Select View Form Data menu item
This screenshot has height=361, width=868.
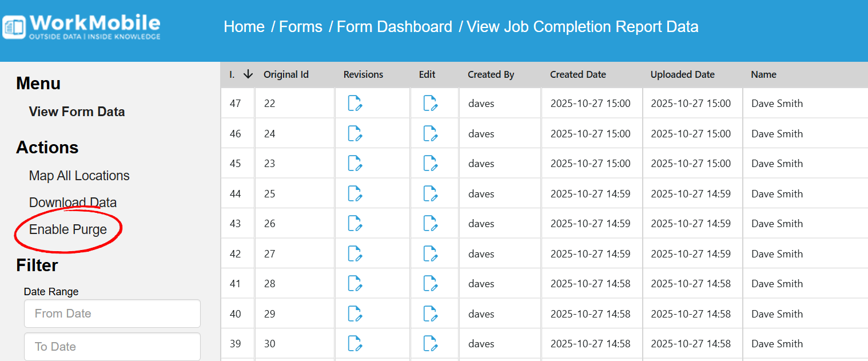pyautogui.click(x=77, y=112)
